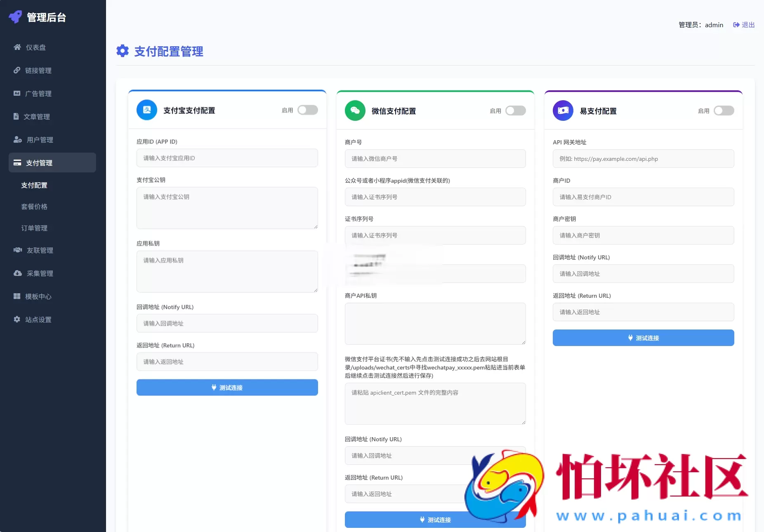Click the Alipay logo on 支付宝支付配置 card
764x532 pixels.
click(147, 110)
